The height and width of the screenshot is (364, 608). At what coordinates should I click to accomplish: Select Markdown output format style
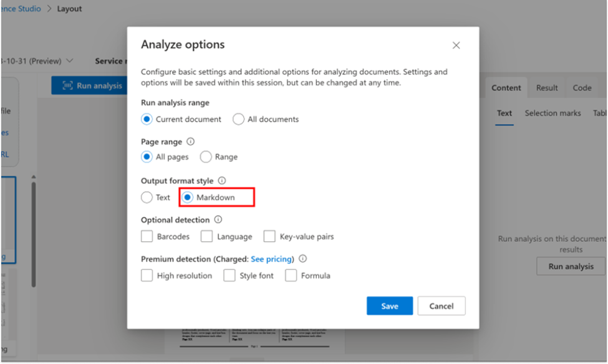188,198
